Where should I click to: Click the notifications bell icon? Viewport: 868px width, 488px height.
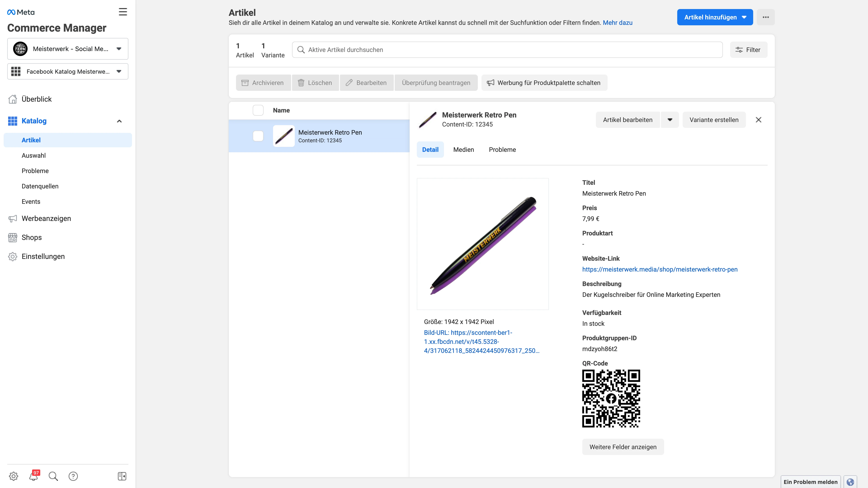click(x=33, y=476)
